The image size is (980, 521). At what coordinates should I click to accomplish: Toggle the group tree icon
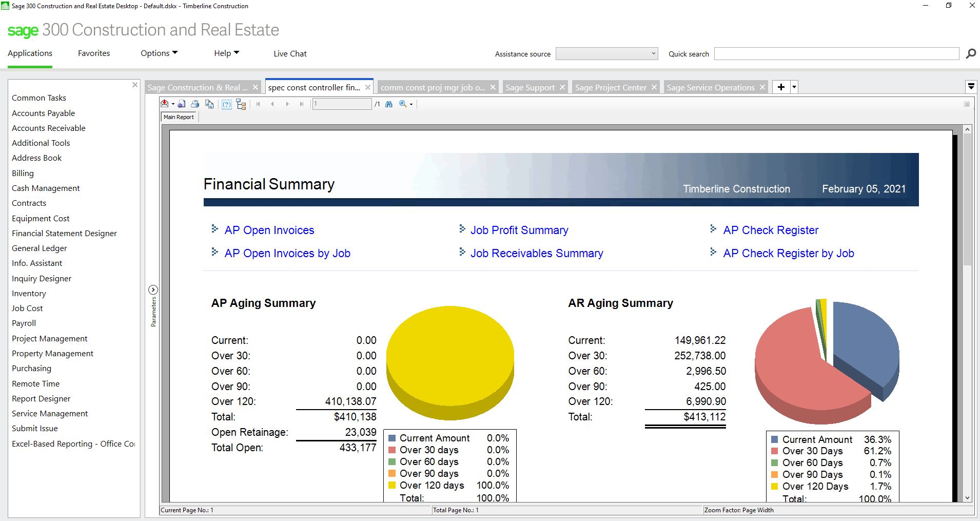(x=241, y=104)
